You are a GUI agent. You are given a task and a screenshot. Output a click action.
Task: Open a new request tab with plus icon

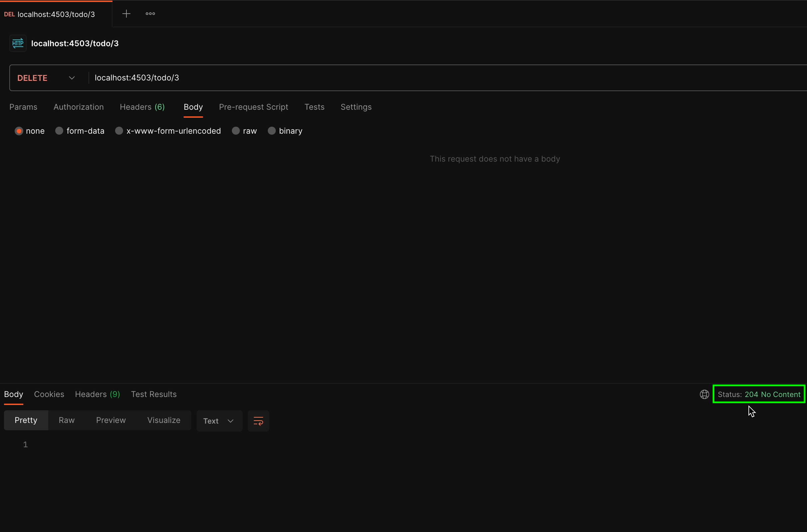point(126,14)
